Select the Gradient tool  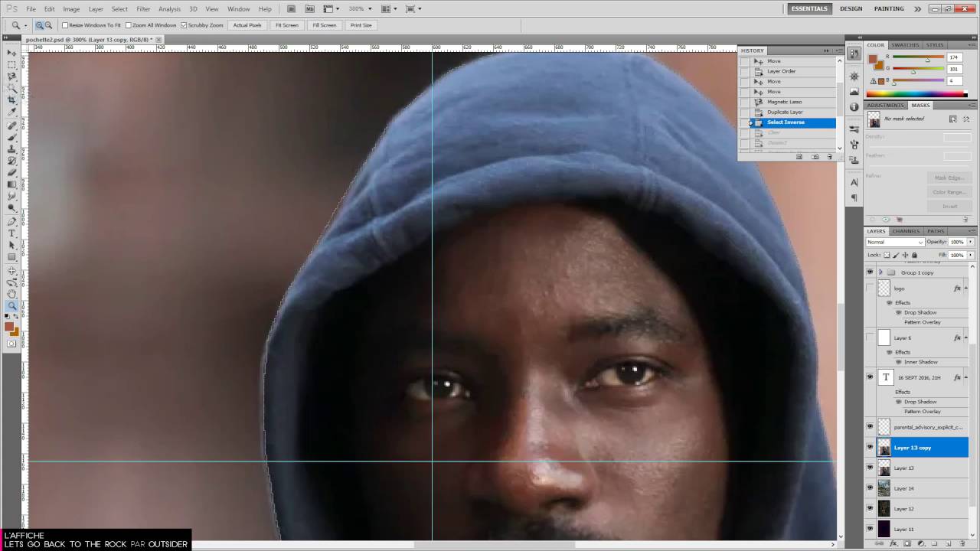click(x=11, y=184)
